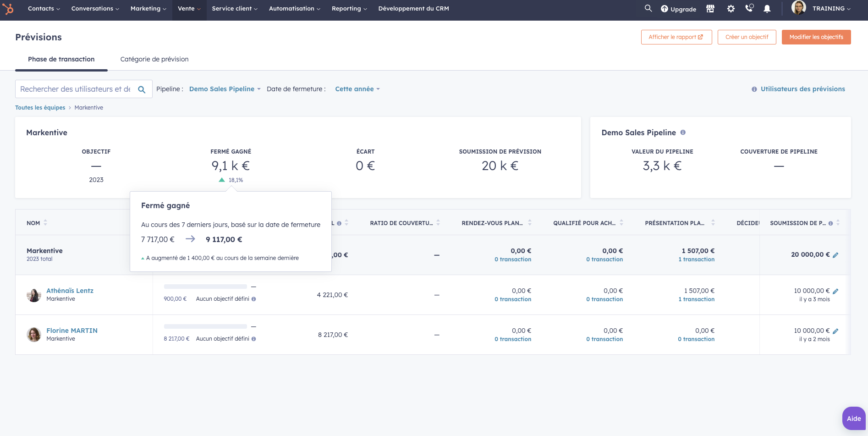Click Afficher le rapport button
This screenshot has width=868, height=436.
[x=676, y=37]
